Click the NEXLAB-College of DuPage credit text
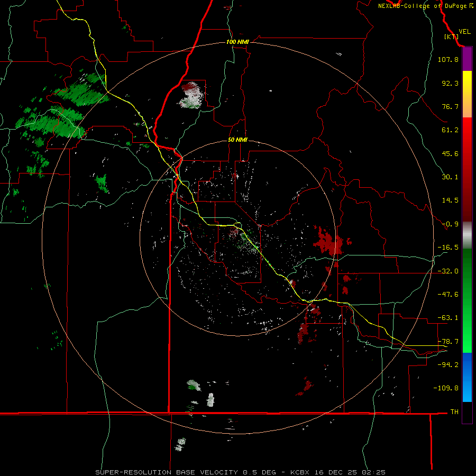This screenshot has width=476, height=476. click(x=425, y=6)
